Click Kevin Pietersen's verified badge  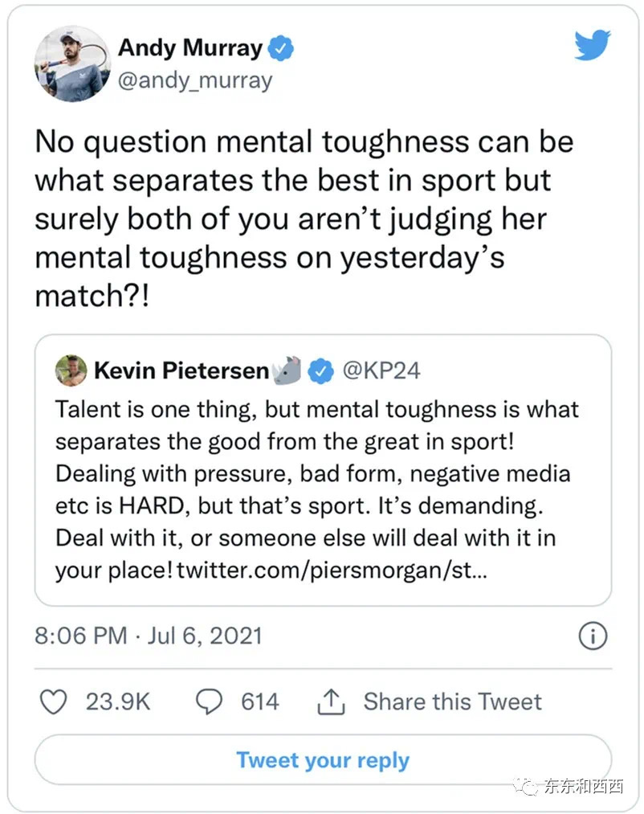coord(321,370)
